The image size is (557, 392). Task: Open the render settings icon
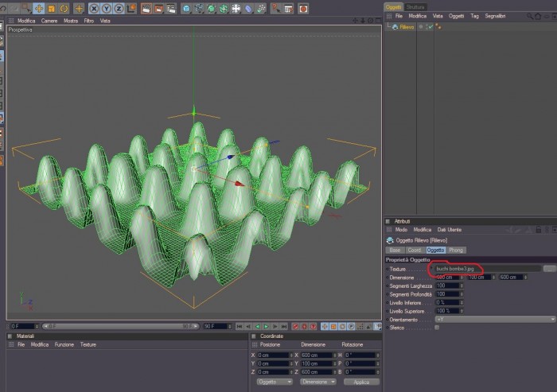tap(171, 9)
